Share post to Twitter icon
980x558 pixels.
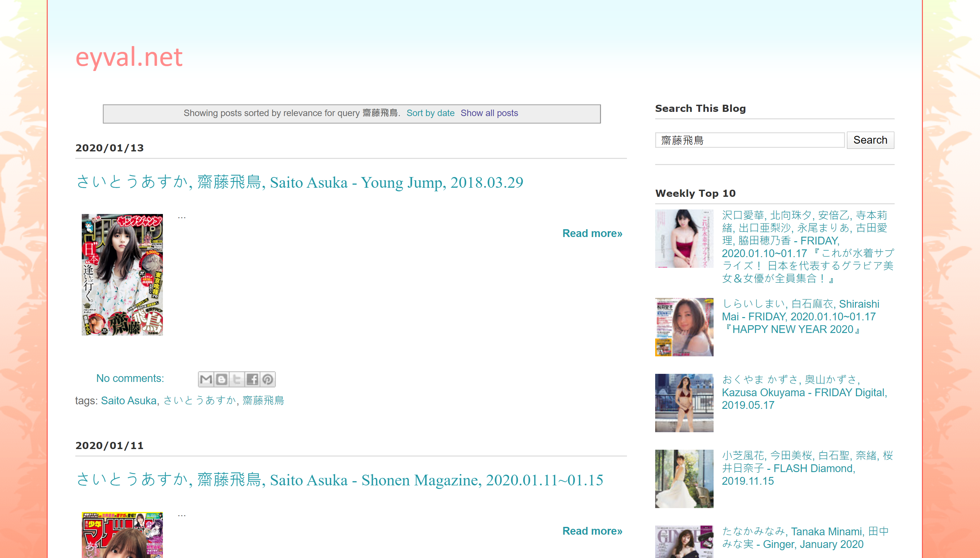pos(237,379)
